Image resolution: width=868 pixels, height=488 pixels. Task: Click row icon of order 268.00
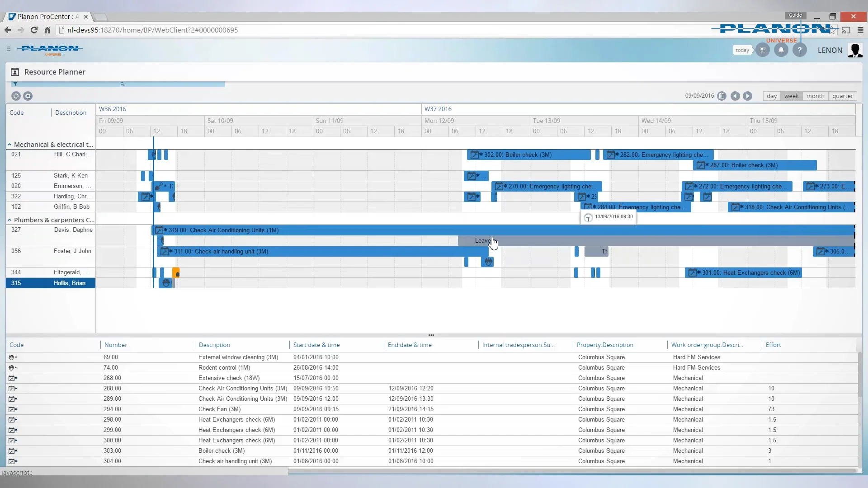coord(13,378)
